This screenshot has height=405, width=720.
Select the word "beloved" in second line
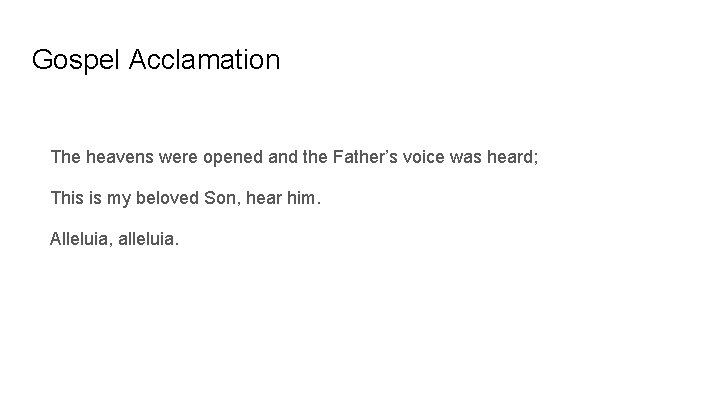(x=167, y=198)
